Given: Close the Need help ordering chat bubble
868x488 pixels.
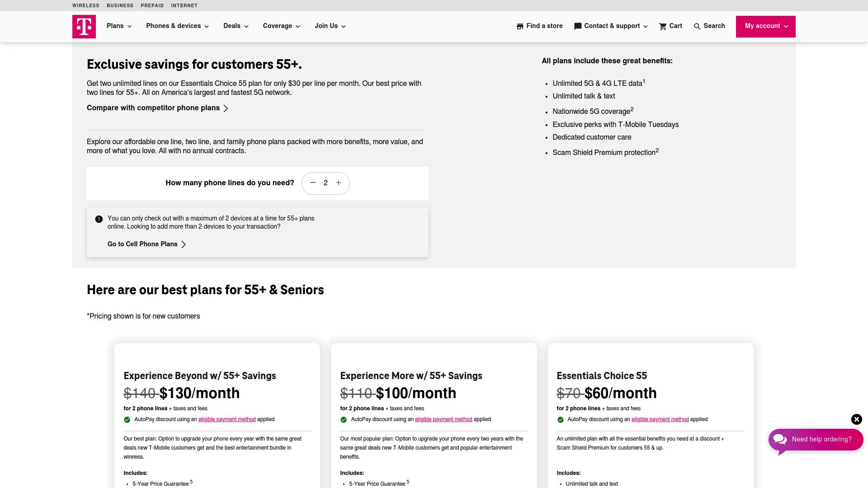Looking at the screenshot, I should [857, 419].
